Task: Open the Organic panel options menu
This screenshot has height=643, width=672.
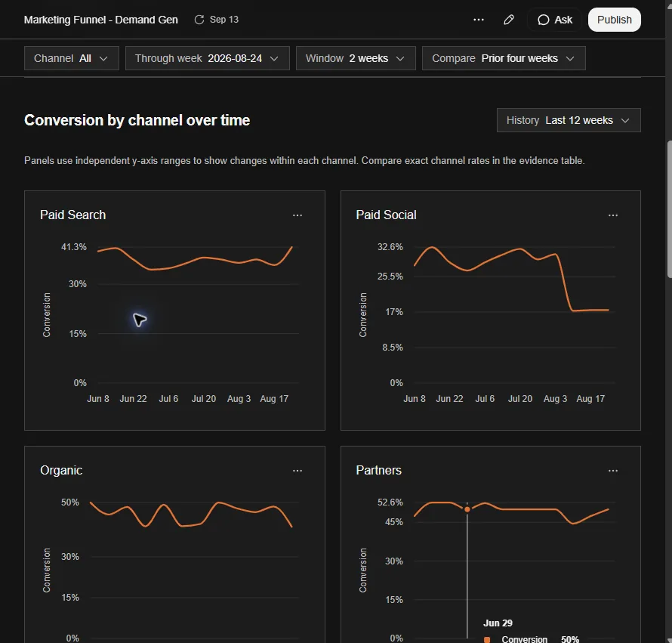Action: (x=297, y=471)
